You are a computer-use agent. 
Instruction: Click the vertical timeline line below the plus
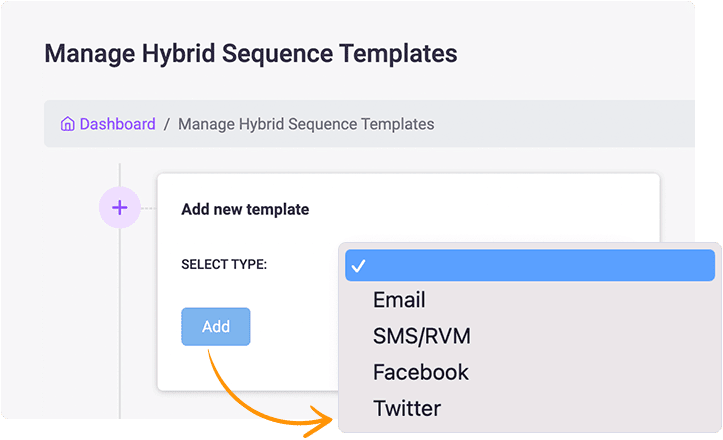click(x=120, y=320)
